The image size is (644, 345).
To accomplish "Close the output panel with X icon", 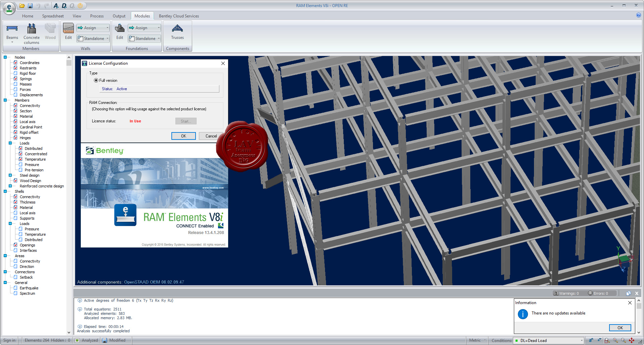I will [637, 293].
